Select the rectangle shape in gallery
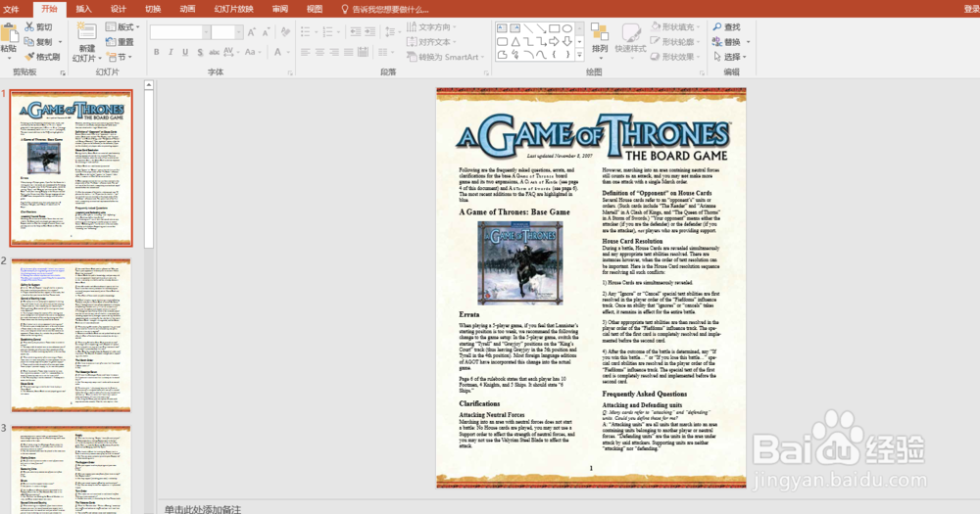The width and height of the screenshot is (980, 514). (554, 28)
